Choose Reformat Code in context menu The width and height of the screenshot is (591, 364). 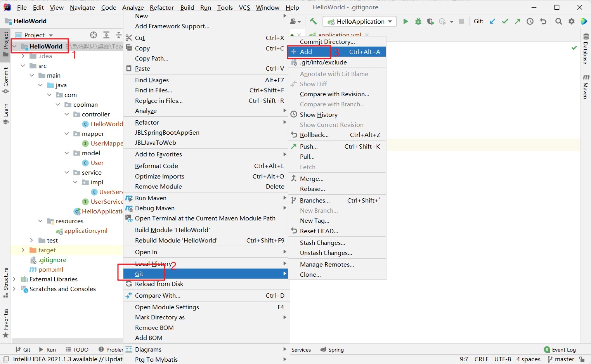tap(206, 166)
